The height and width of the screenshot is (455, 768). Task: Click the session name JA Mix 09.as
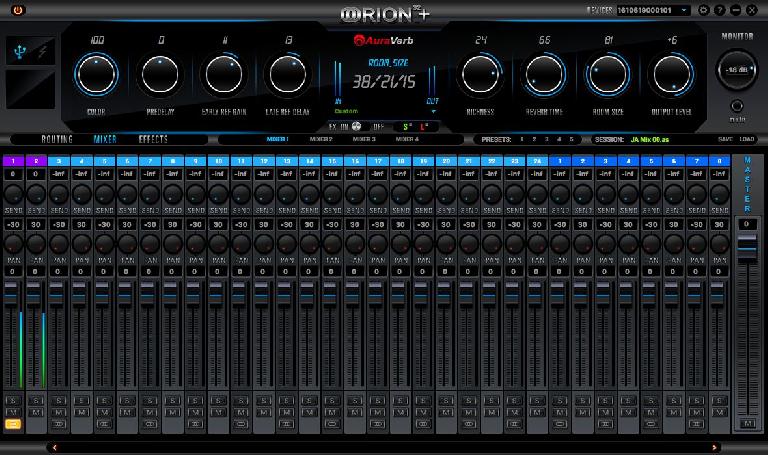pos(649,140)
